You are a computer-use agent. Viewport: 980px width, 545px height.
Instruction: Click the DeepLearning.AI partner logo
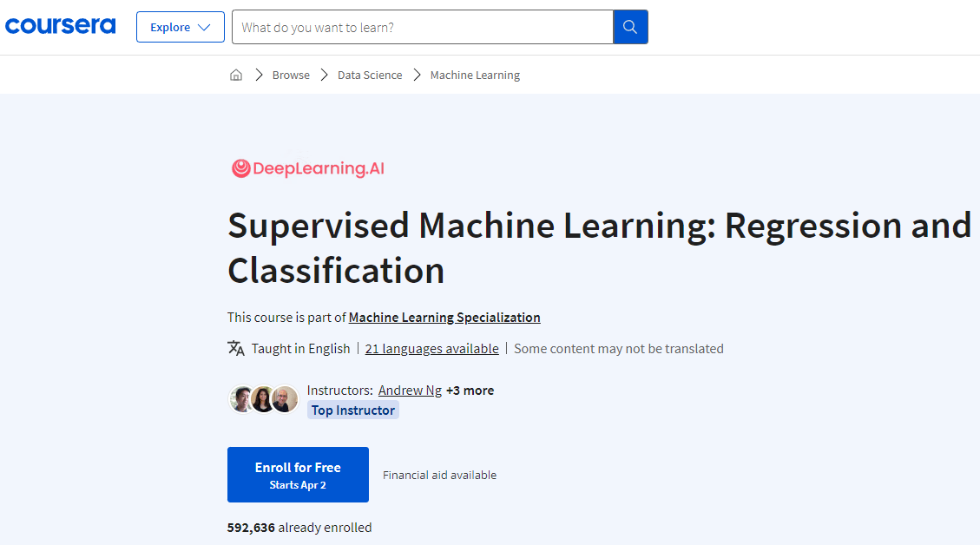[x=308, y=168]
